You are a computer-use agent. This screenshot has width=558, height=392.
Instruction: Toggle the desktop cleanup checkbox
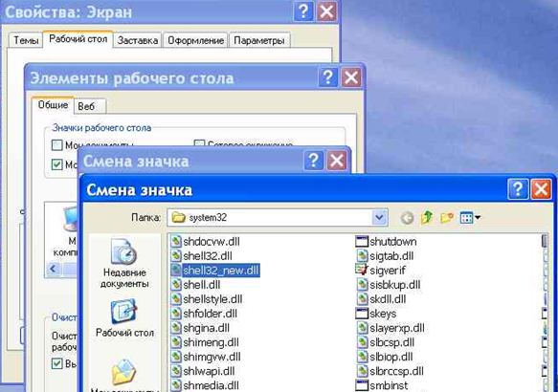56,363
